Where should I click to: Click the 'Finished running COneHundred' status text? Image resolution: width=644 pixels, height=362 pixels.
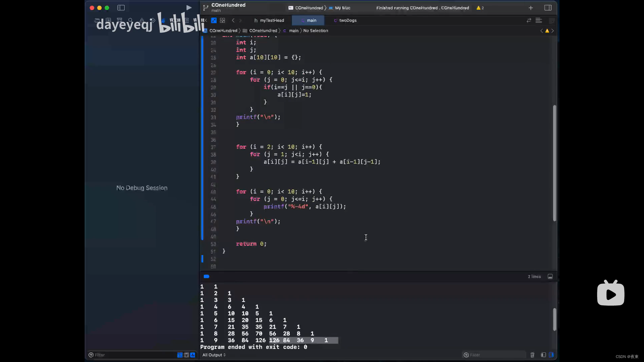coord(423,8)
